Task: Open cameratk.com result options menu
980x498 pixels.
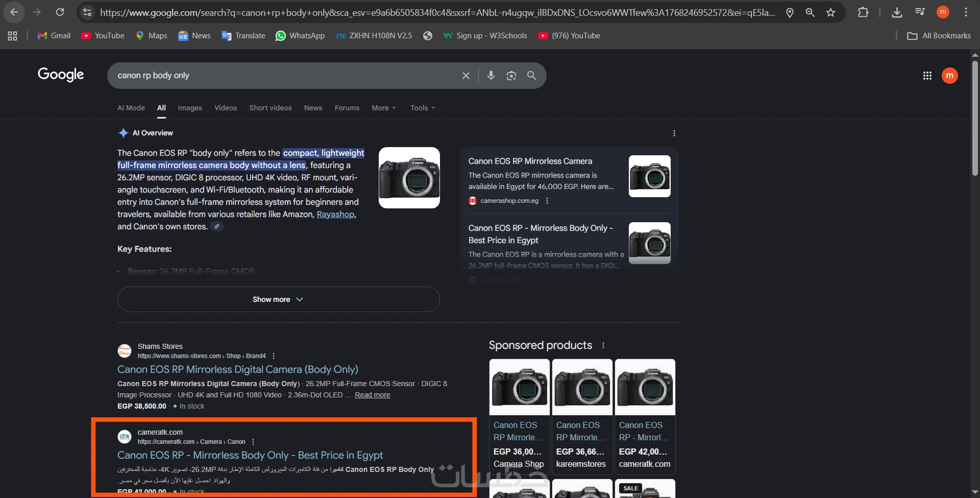Action: click(253, 442)
